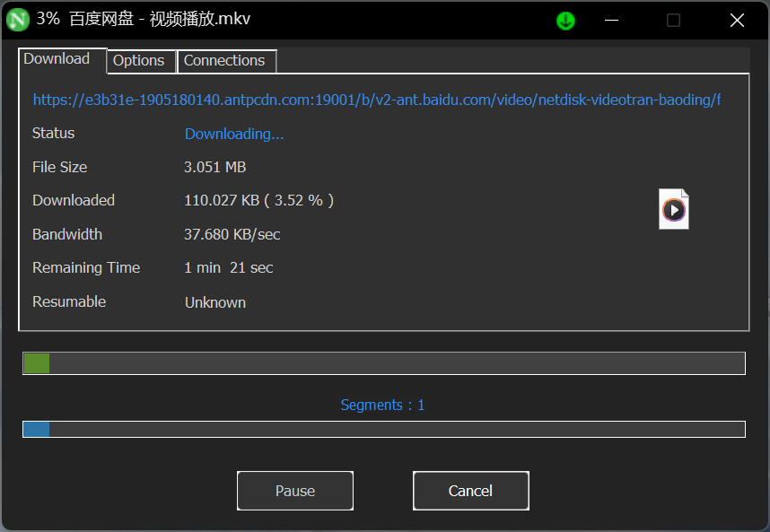Maximize the download window

point(673,21)
